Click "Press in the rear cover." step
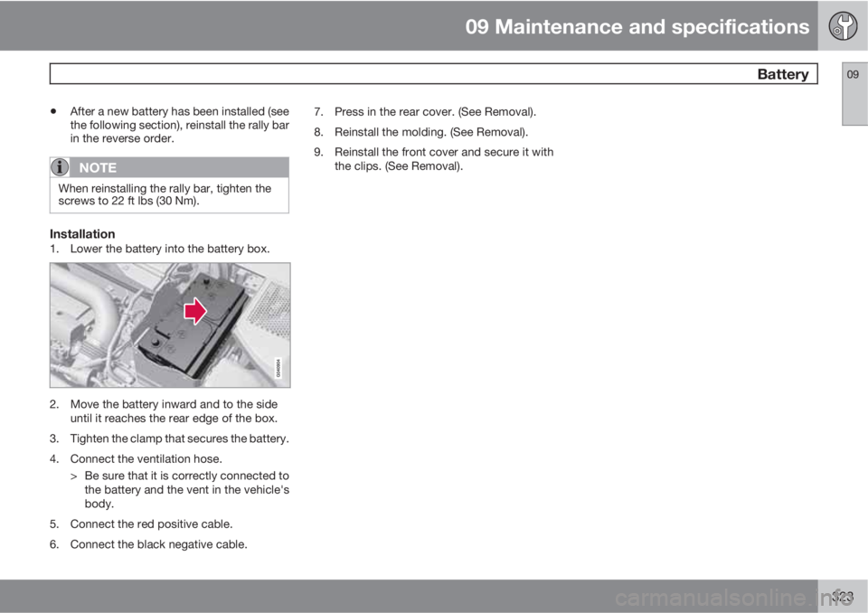The height and width of the screenshot is (613, 868). pyautogui.click(x=435, y=112)
